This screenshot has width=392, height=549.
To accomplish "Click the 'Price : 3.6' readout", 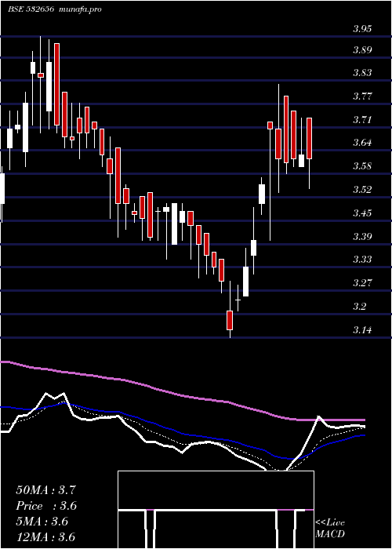I will tap(46, 506).
